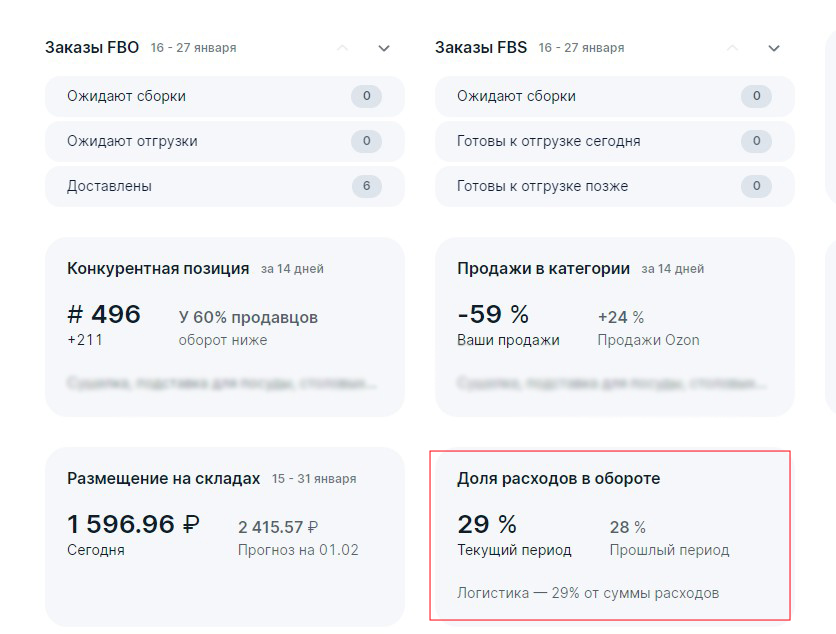Click the '1 596.96 ₽' storage cost today

[x=133, y=524]
